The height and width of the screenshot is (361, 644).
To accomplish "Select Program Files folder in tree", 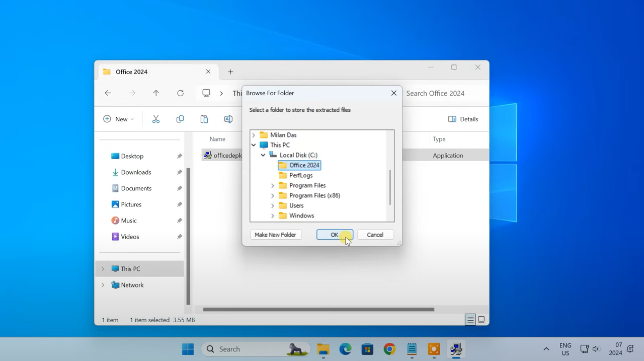I will 302,185.
